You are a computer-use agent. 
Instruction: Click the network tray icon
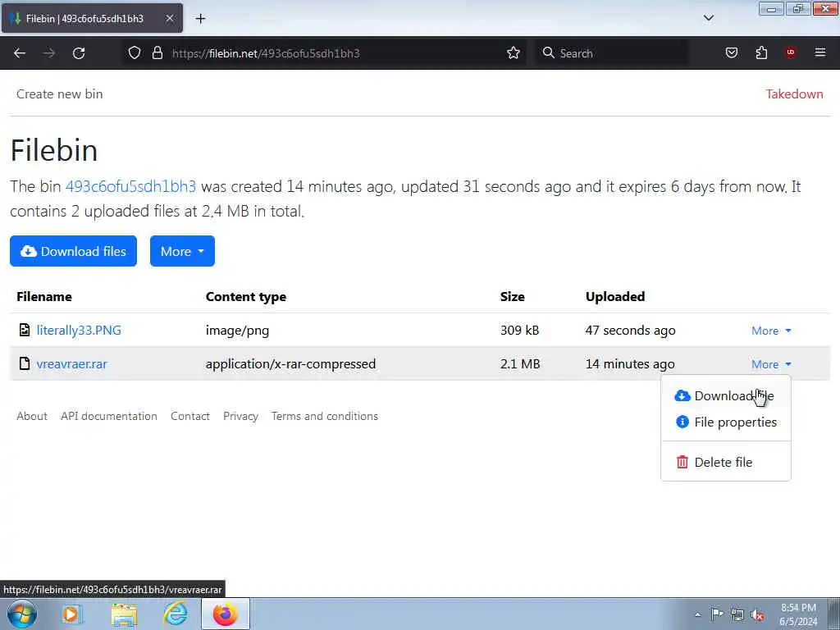[737, 614]
